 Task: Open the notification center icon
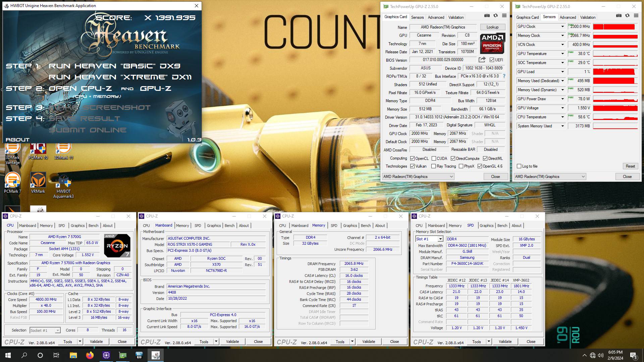[633, 355]
